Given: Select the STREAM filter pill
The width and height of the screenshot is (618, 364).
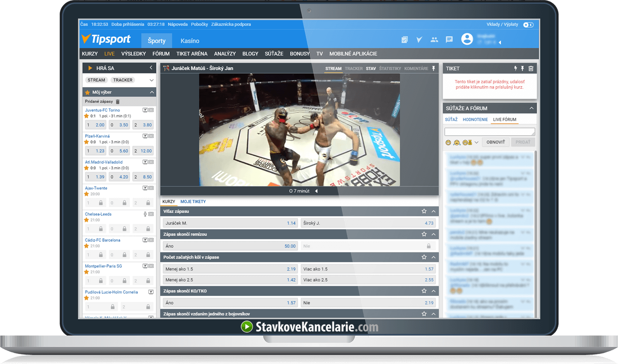Looking at the screenshot, I should coord(96,80).
